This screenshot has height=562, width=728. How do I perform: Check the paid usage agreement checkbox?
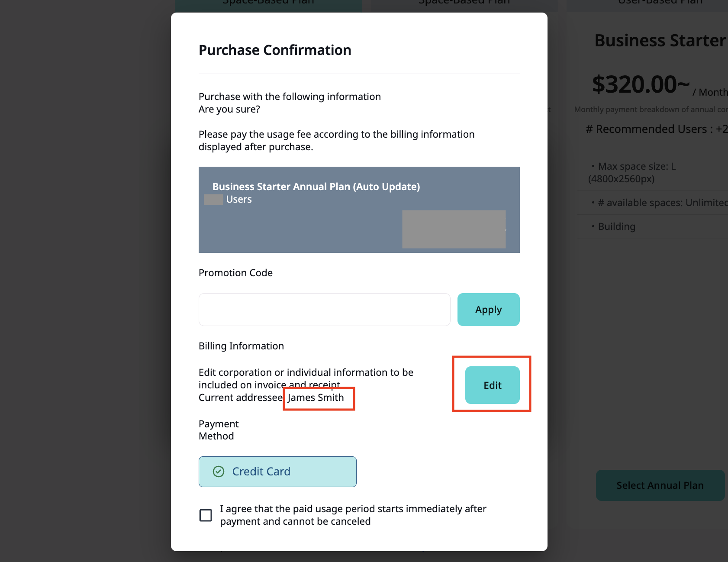click(x=206, y=515)
